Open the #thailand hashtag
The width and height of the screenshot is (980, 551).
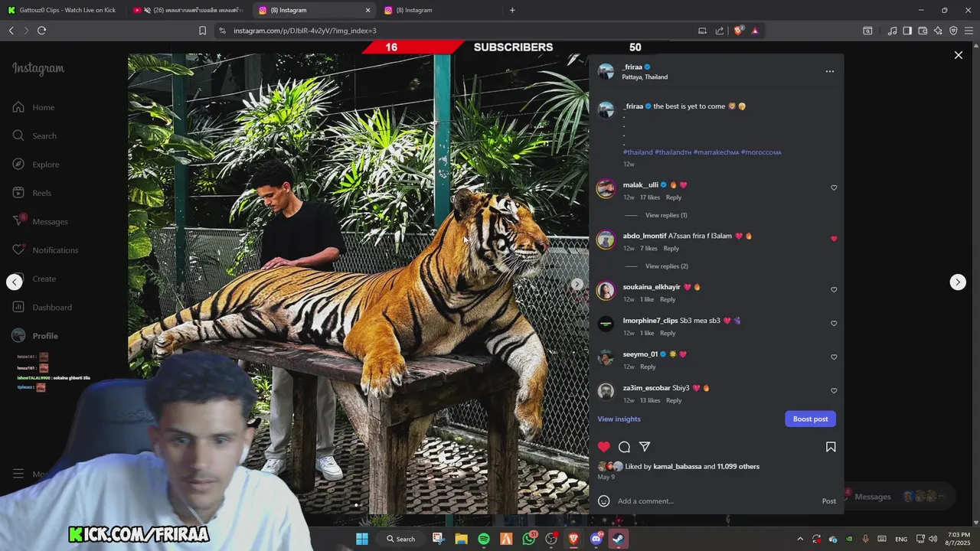coord(638,152)
